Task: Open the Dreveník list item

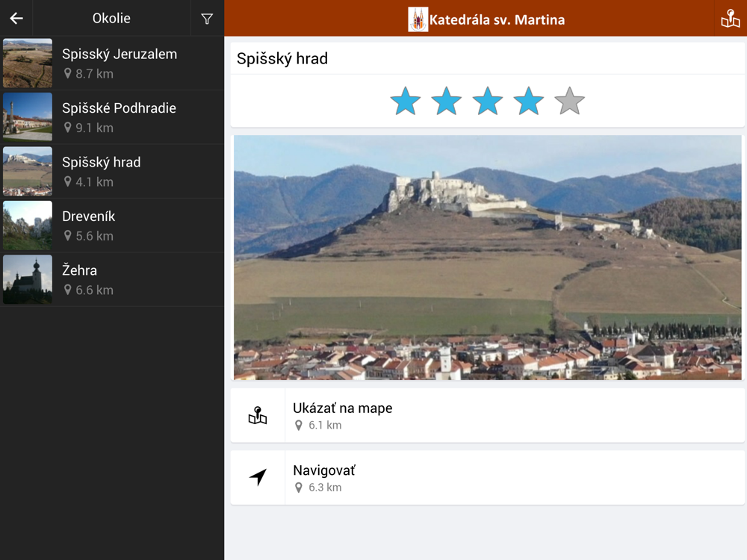Action: click(120, 225)
